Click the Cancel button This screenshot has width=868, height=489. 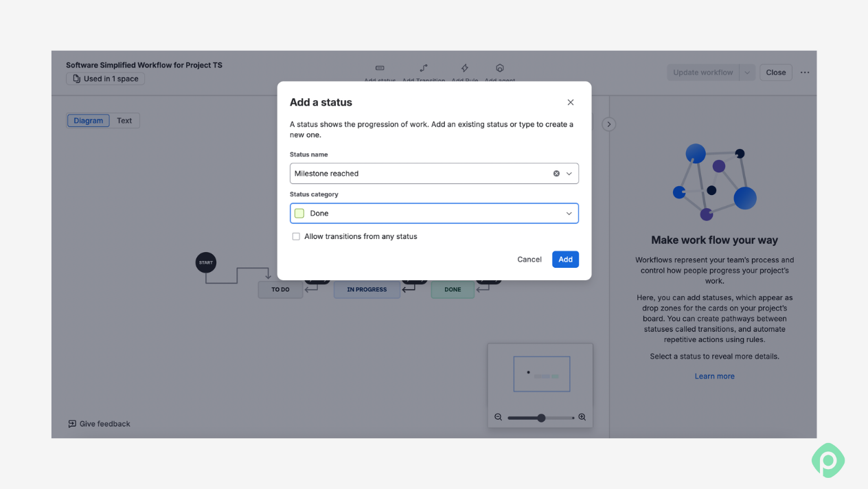529,260
